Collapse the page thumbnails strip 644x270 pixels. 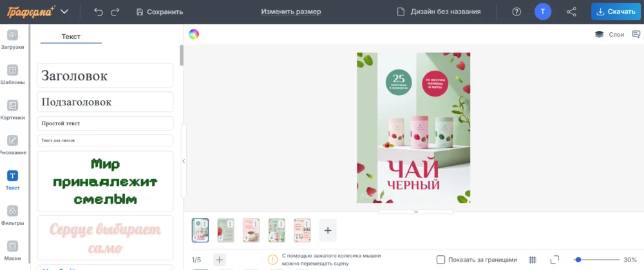tap(415, 211)
